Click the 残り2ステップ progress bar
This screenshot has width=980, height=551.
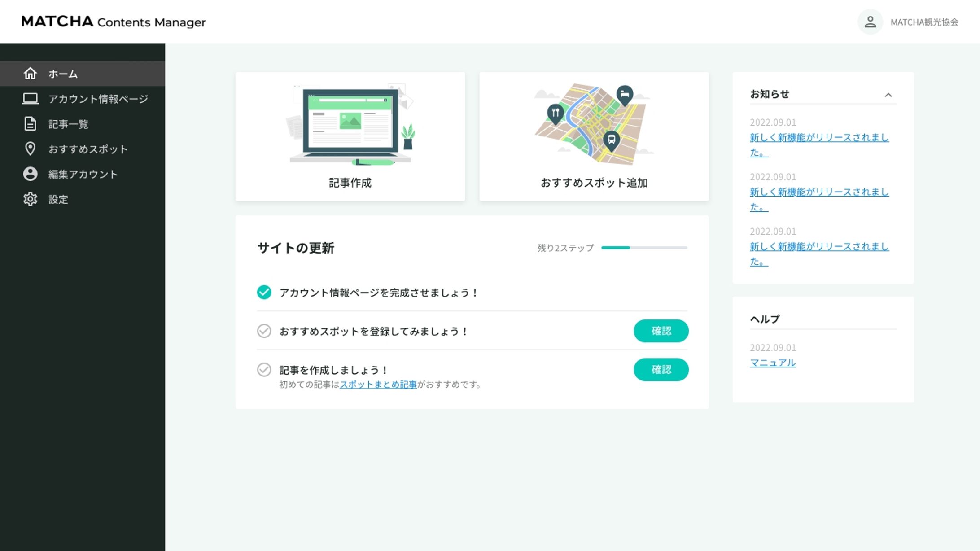(644, 248)
